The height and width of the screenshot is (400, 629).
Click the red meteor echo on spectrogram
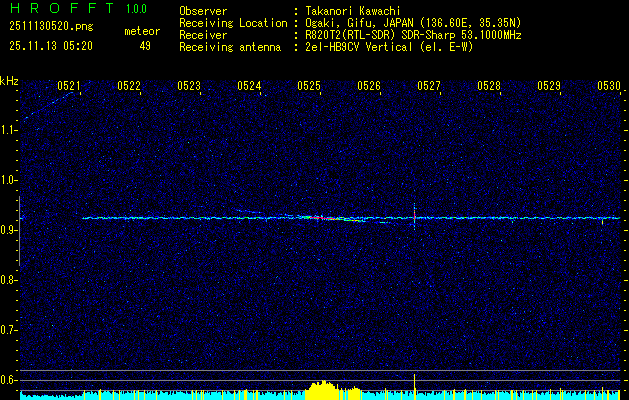(327, 218)
